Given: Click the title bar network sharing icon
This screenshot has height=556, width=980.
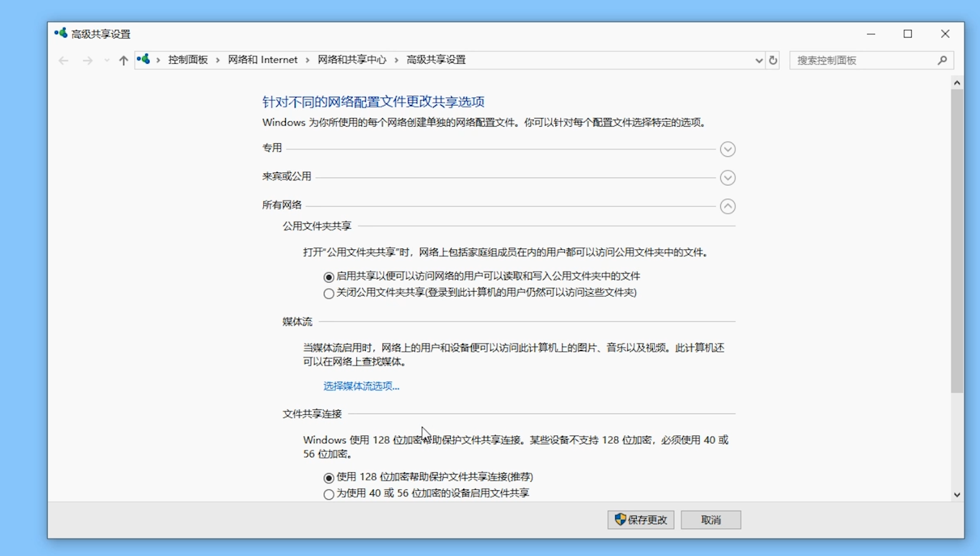Looking at the screenshot, I should point(61,34).
